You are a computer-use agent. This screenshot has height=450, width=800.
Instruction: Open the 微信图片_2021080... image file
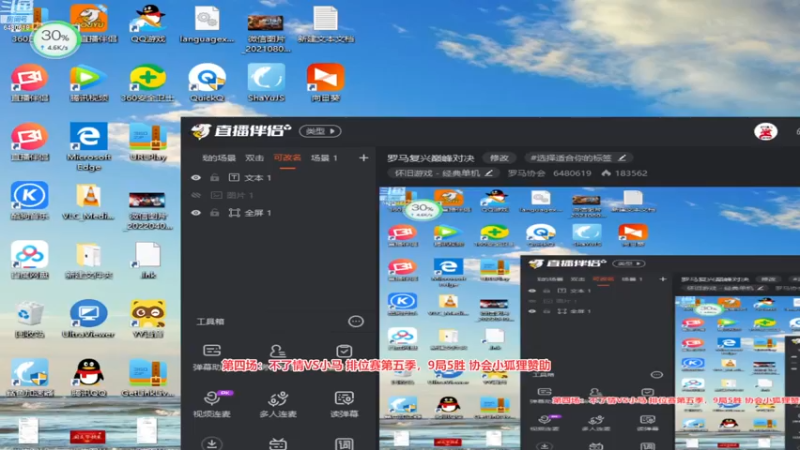pyautogui.click(x=266, y=31)
